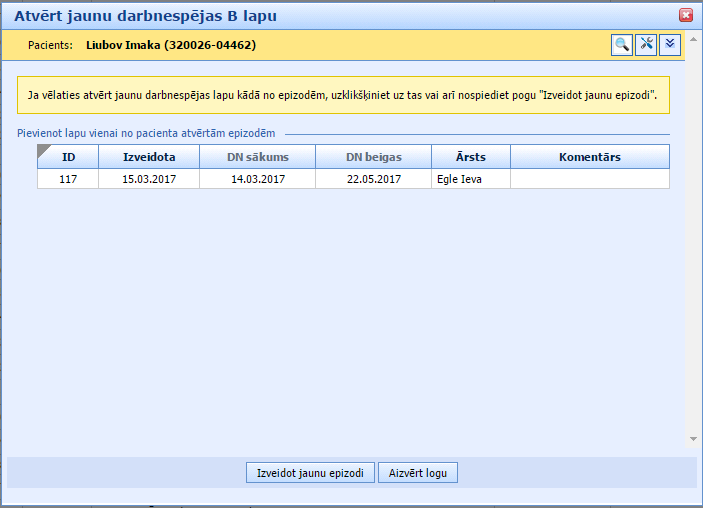Click doctor name Egle Ieva cell
The height and width of the screenshot is (508, 703).
[x=459, y=179]
